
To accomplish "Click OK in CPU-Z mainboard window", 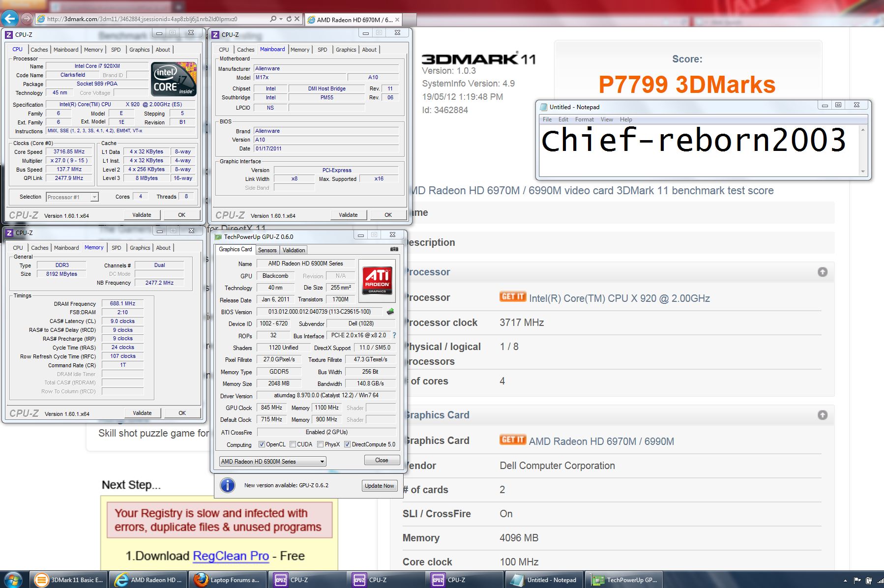I will 388,215.
